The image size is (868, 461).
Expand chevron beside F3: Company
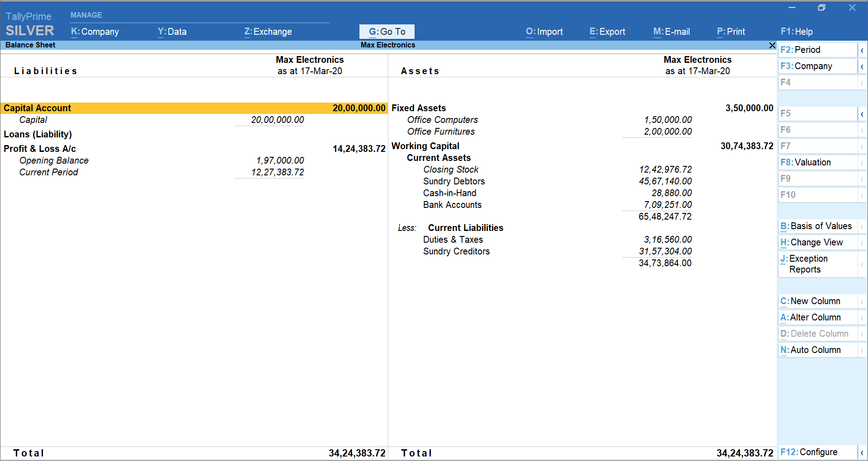point(862,66)
